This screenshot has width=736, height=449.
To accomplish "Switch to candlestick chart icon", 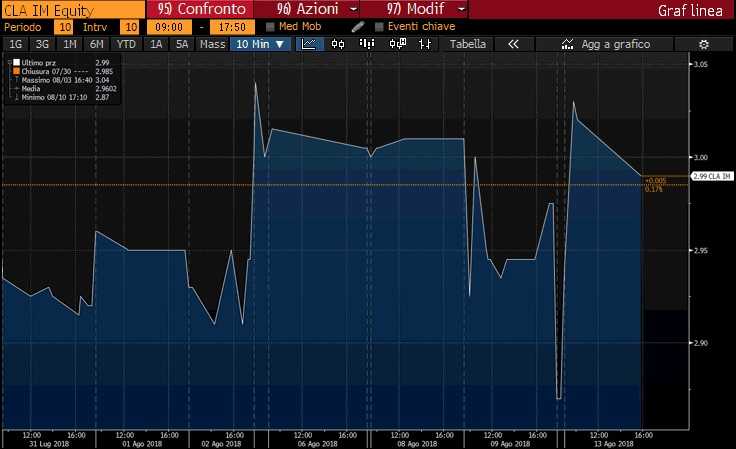I will pos(338,44).
